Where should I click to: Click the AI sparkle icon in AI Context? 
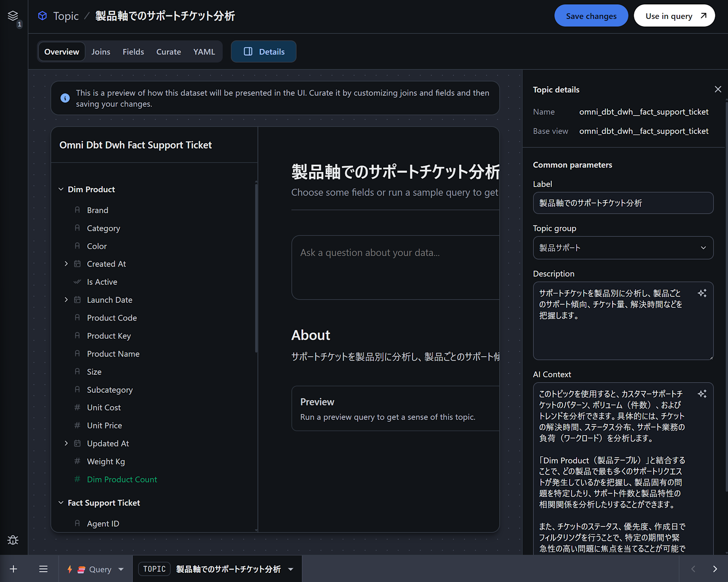pos(702,394)
